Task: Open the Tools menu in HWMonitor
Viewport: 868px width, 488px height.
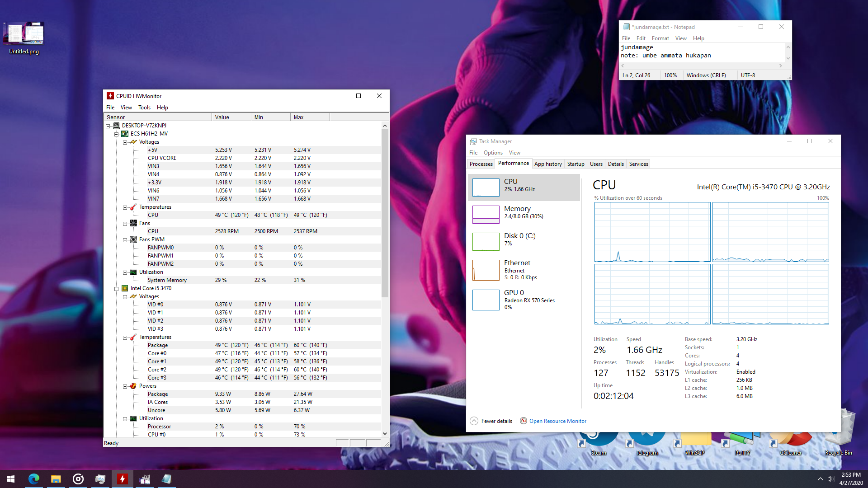Action: [x=144, y=108]
